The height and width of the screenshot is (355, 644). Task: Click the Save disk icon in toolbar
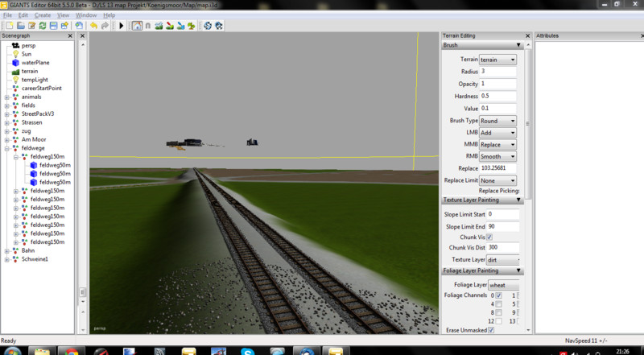(53, 26)
